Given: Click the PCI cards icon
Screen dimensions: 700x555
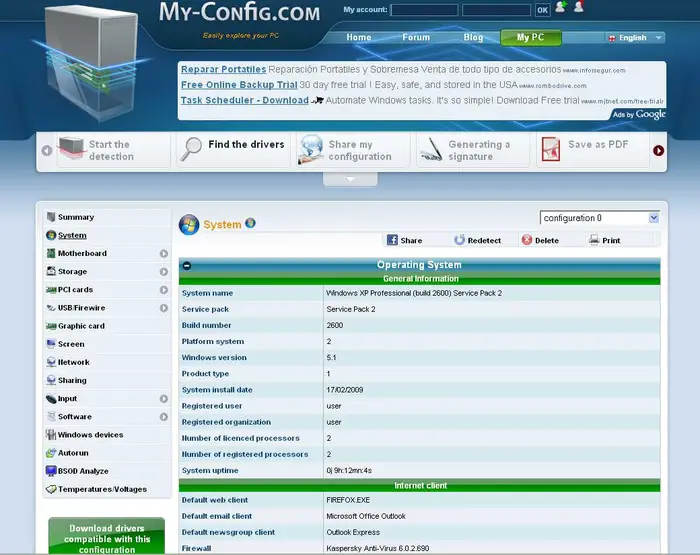Looking at the screenshot, I should (51, 290).
